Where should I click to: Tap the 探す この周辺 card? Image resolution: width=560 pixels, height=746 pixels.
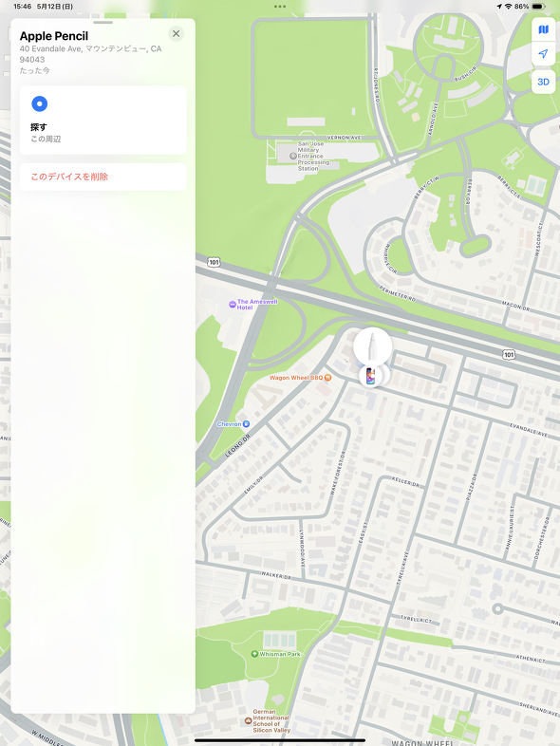[x=103, y=121]
